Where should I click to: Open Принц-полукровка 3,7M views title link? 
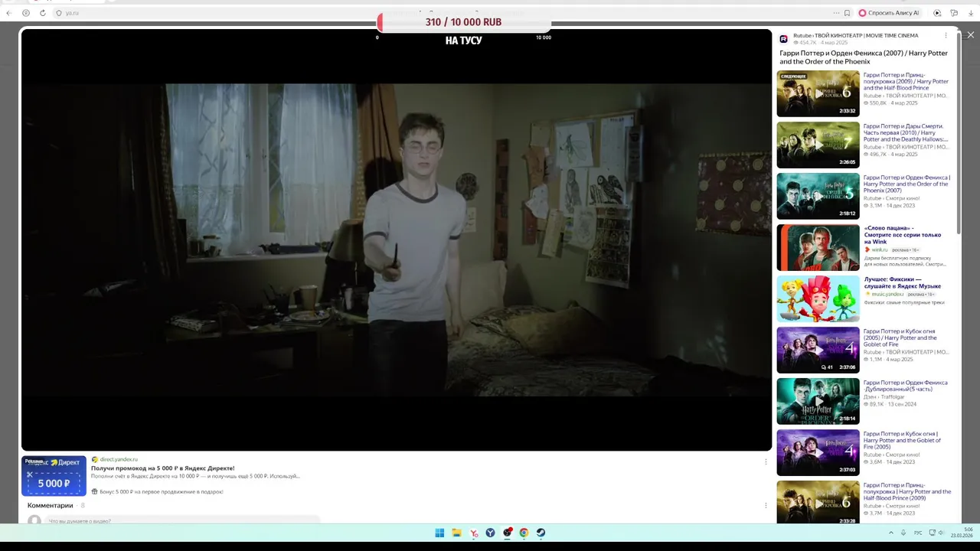907,491
